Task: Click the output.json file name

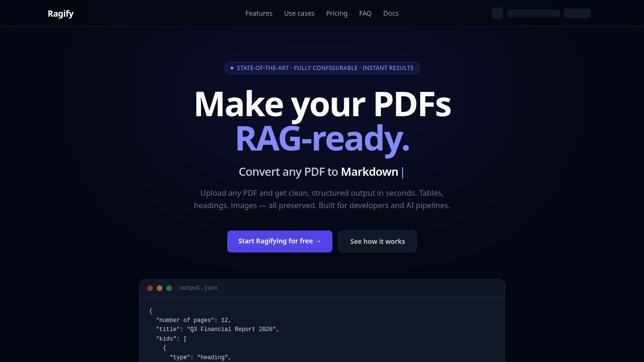Action: (198, 288)
